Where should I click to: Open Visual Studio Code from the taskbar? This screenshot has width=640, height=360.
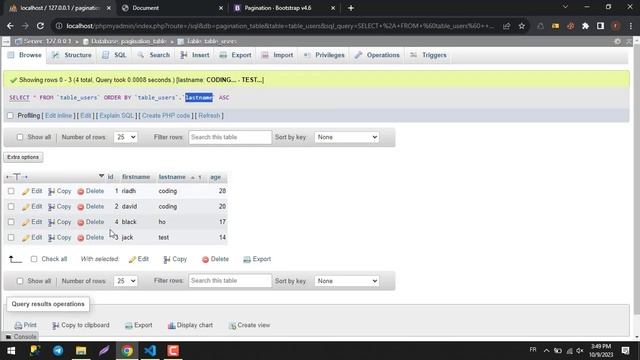point(150,351)
